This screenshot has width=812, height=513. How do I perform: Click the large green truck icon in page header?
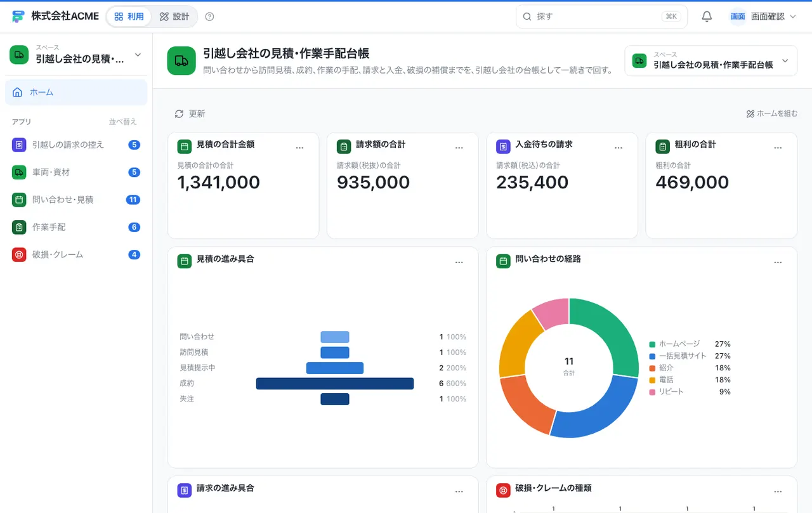click(181, 60)
